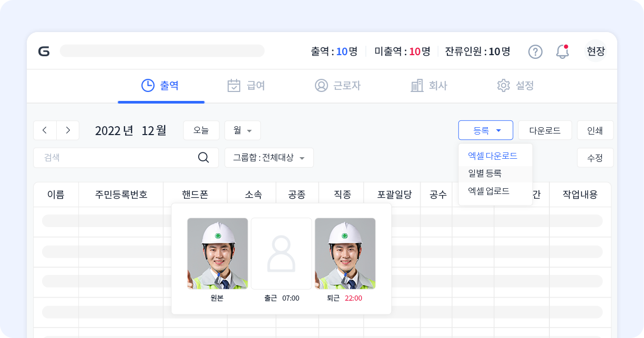Click the 출근 07:00 time label
Viewport: 644px width, 338px height.
pyautogui.click(x=282, y=298)
